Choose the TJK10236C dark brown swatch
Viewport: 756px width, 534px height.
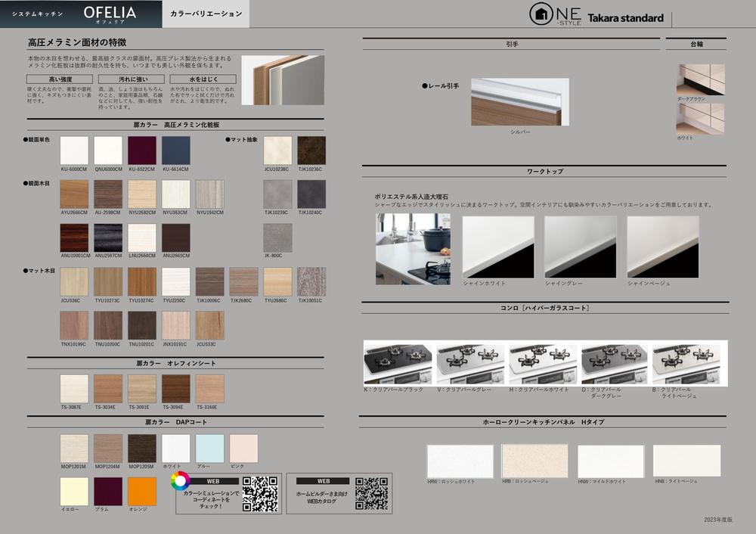pyautogui.click(x=311, y=151)
